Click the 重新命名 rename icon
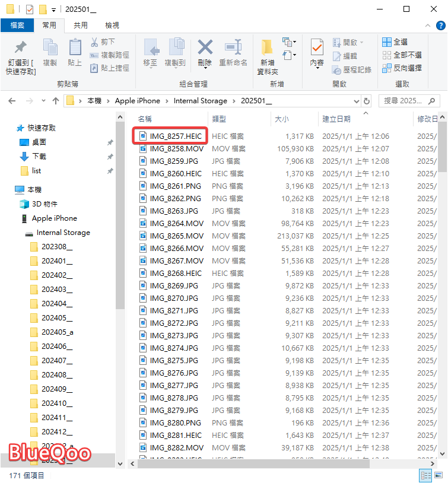This screenshot has width=448, height=483. pyautogui.click(x=233, y=47)
